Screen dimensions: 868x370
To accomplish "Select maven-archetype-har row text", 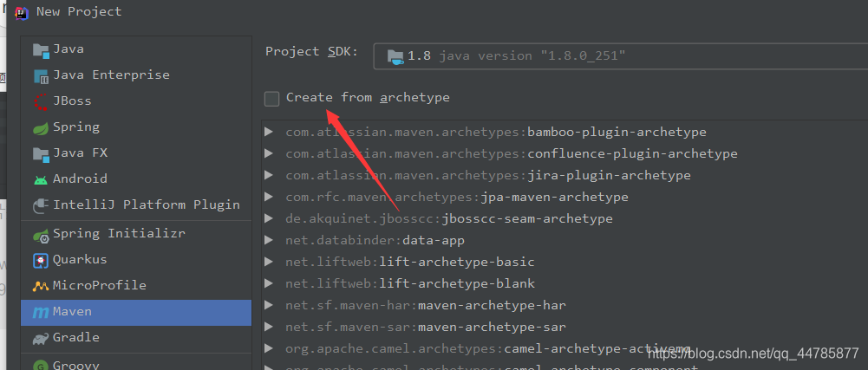I will click(x=426, y=305).
